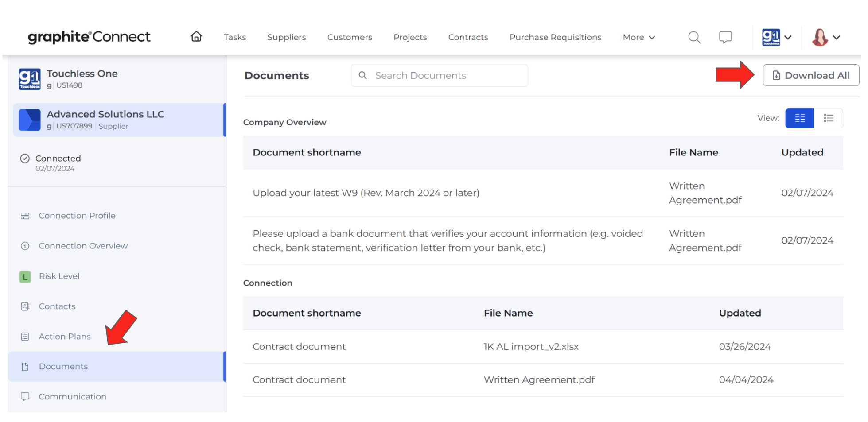
Task: Click the Updated column header in Company Overview
Action: (x=802, y=152)
